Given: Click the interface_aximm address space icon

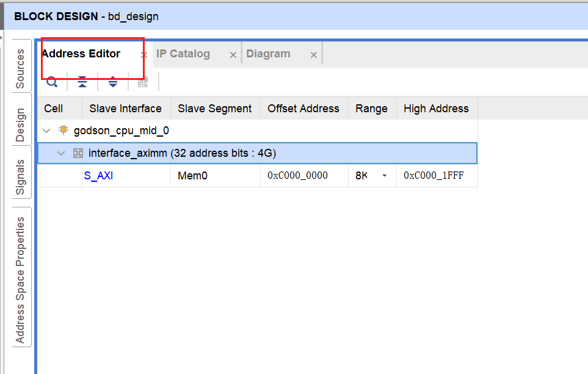Looking at the screenshot, I should (x=78, y=153).
